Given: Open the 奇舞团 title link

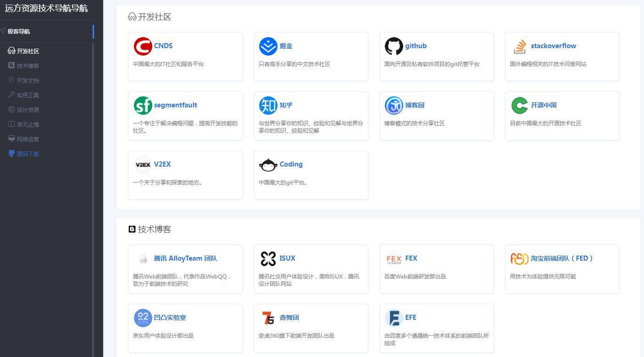Looking at the screenshot, I should 289,318.
